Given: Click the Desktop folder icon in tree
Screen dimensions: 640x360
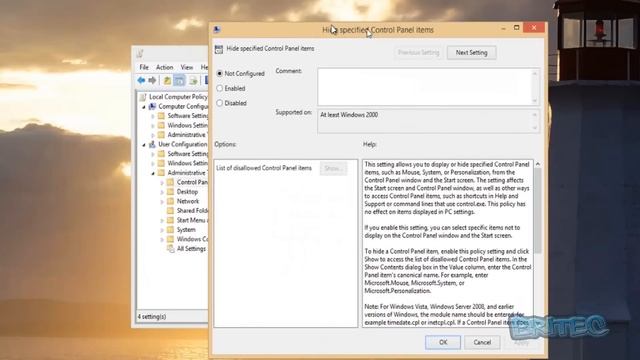Looking at the screenshot, I should point(170,191).
